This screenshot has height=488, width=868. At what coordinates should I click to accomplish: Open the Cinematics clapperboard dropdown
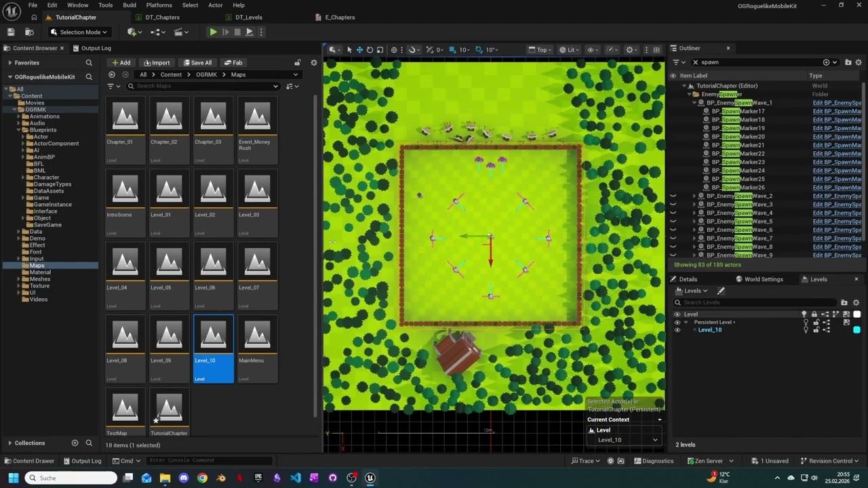181,32
